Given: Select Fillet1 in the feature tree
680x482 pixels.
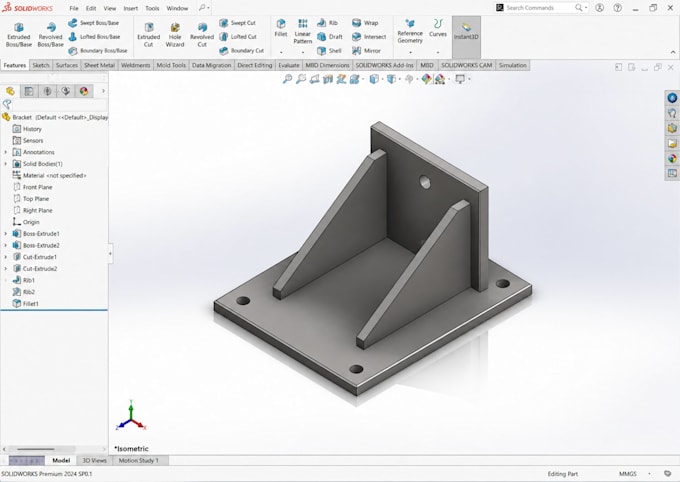Looking at the screenshot, I should coord(26,304).
